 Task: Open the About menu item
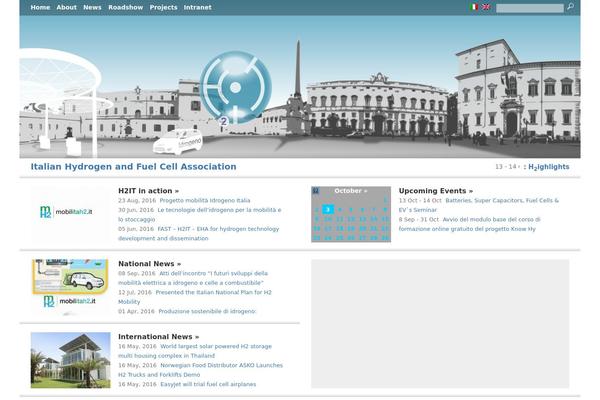coord(67,7)
